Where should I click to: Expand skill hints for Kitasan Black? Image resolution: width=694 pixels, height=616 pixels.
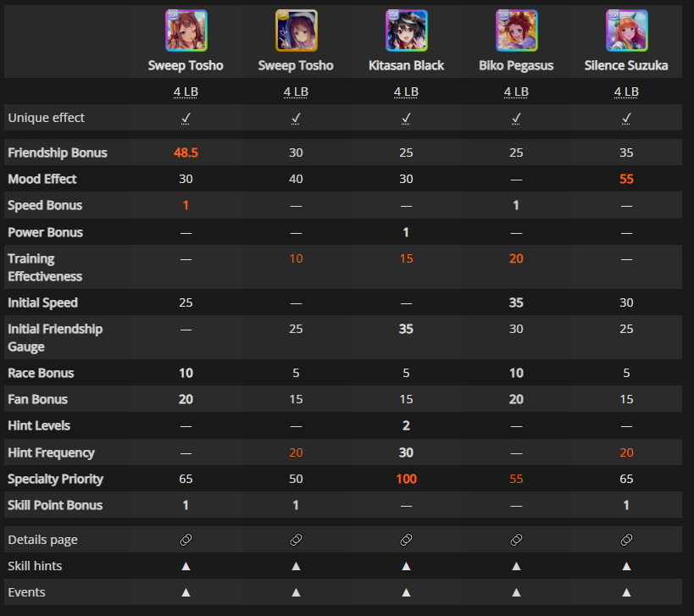pyautogui.click(x=406, y=566)
